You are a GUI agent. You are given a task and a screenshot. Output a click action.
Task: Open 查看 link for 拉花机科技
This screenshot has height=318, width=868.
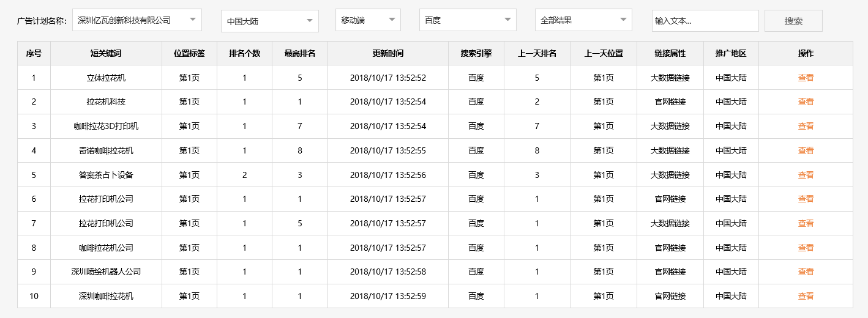(806, 102)
